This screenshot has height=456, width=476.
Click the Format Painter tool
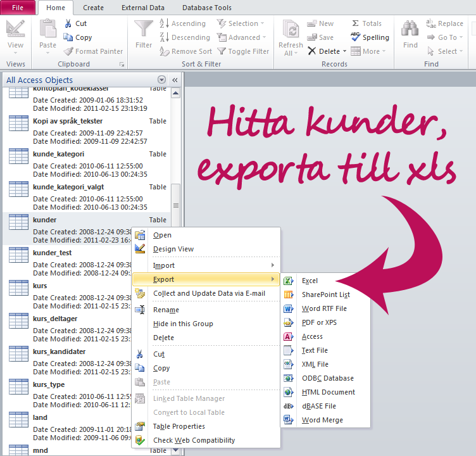tap(93, 51)
